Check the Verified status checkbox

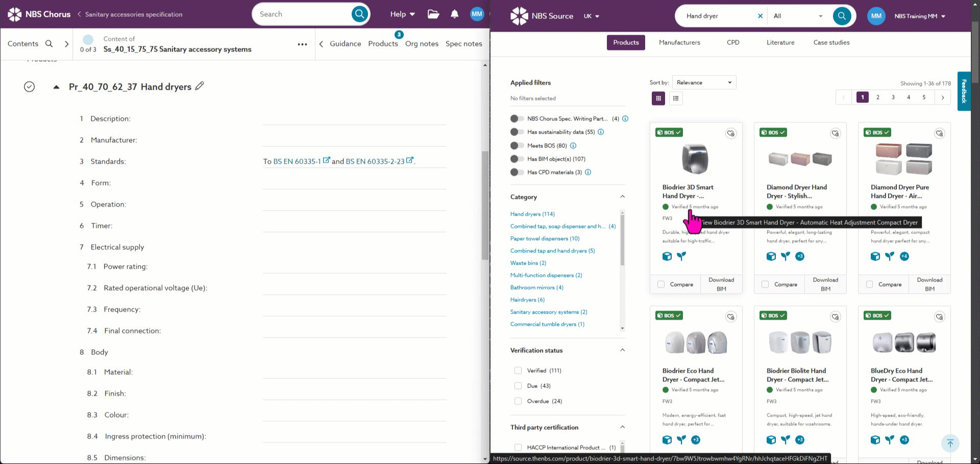coord(518,371)
